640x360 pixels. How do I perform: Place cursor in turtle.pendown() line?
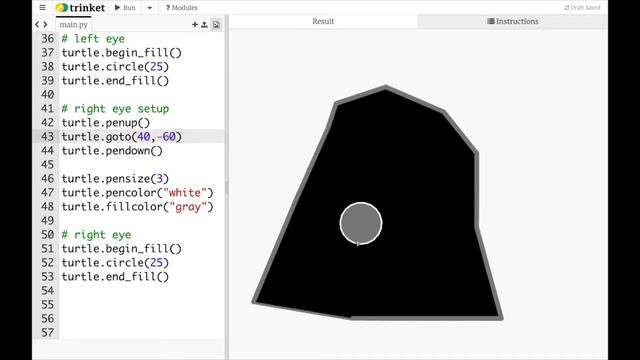click(x=112, y=151)
